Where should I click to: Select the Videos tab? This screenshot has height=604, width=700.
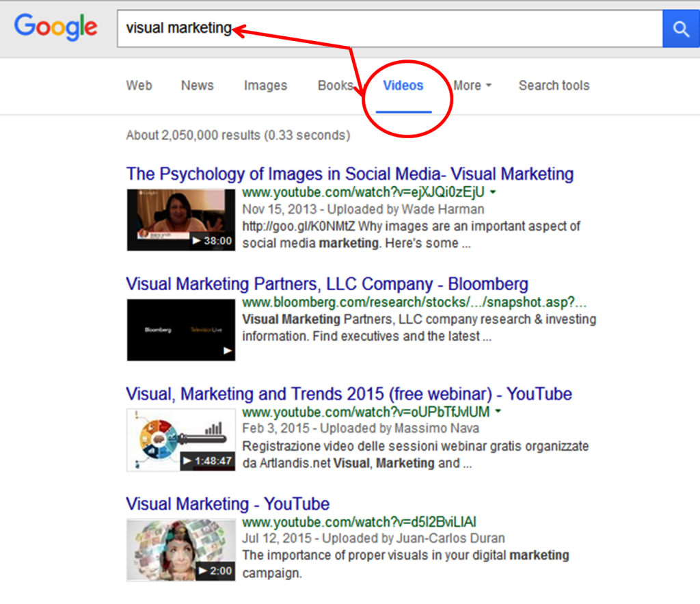(403, 86)
